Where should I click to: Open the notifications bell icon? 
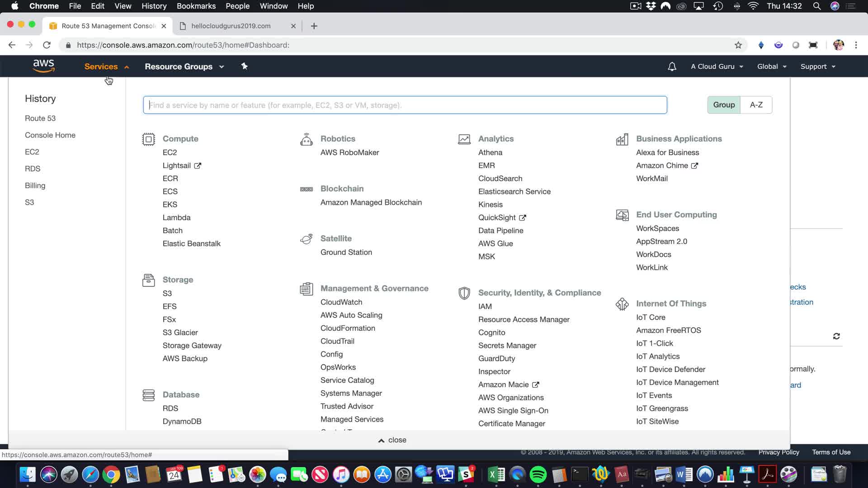click(x=672, y=66)
